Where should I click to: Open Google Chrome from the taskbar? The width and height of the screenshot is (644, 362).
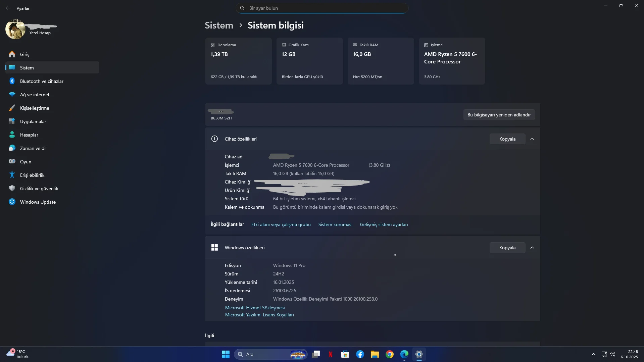click(390, 354)
